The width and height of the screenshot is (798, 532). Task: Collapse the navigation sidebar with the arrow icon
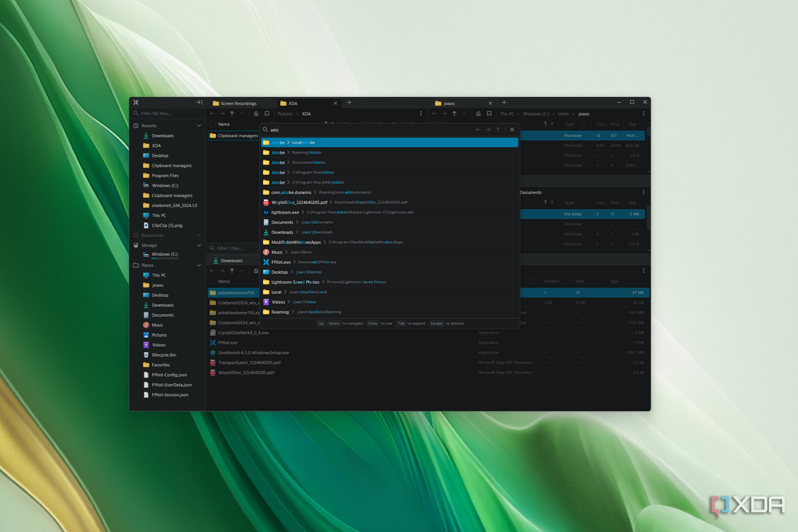pos(199,102)
